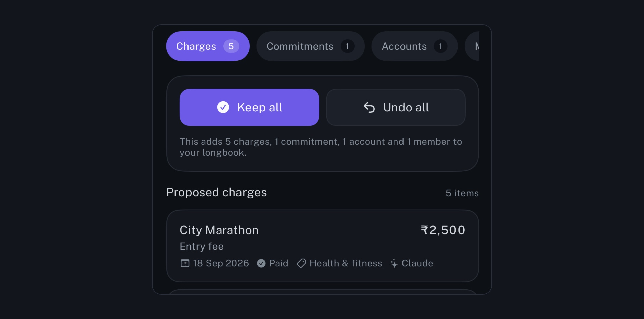
Task: Open the partially hidden fourth tab
Action: [x=472, y=46]
